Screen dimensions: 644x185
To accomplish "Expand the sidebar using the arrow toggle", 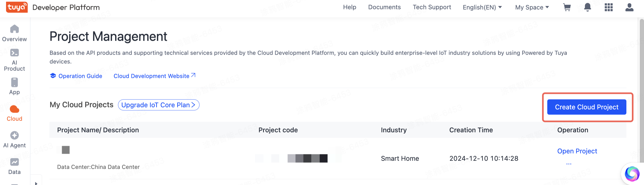I will point(36,183).
